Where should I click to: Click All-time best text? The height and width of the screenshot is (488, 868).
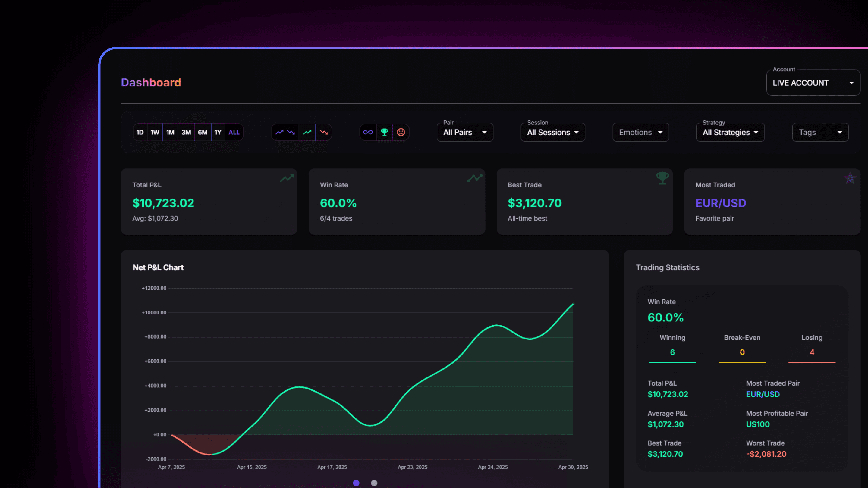point(527,218)
